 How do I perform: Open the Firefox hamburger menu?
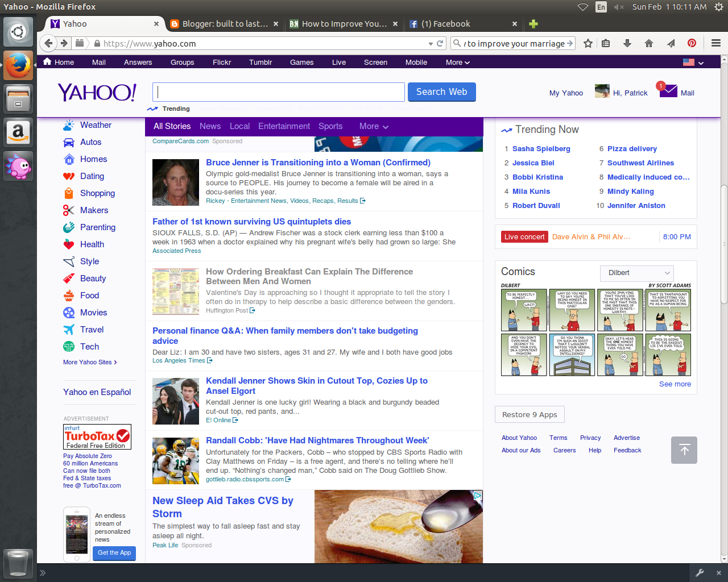(x=716, y=43)
